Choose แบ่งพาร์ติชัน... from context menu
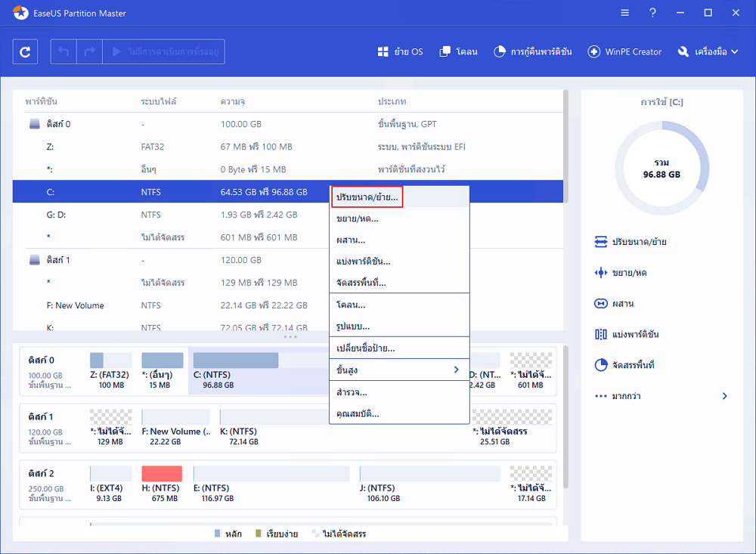 pyautogui.click(x=399, y=262)
